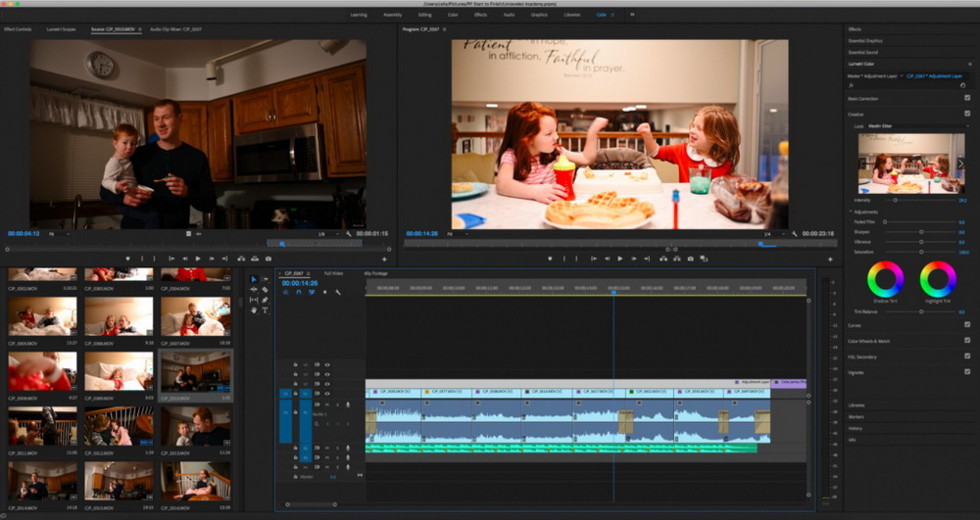The height and width of the screenshot is (520, 980).
Task: Select the Type tool
Action: (266, 309)
